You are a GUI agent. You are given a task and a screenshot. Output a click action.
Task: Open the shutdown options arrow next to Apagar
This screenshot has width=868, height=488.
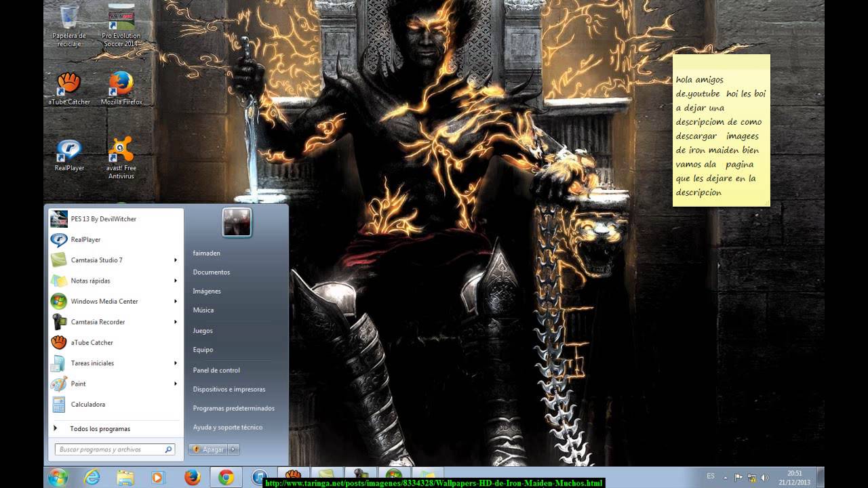[233, 449]
